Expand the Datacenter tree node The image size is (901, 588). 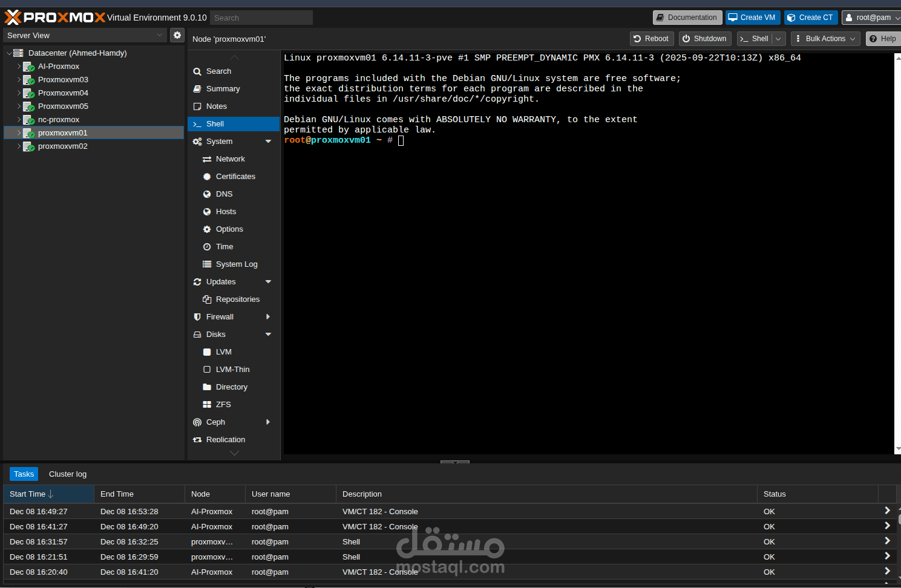coord(9,53)
